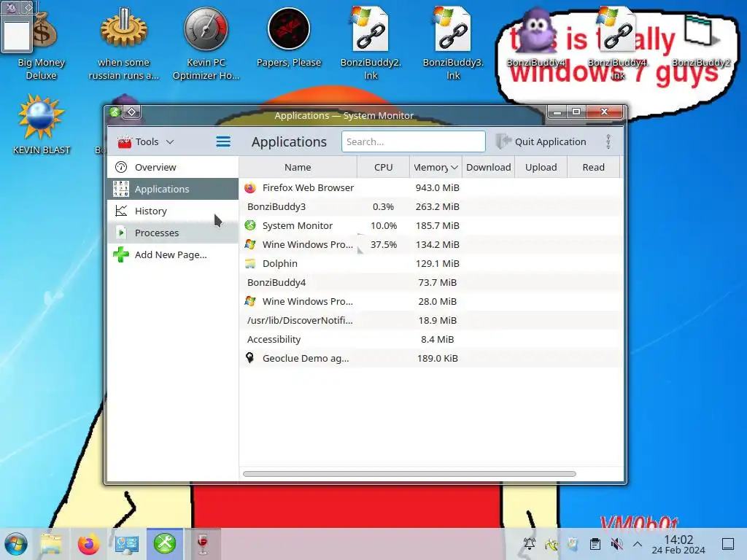Sort by the CPU column header
This screenshot has width=747, height=560.
pos(383,167)
